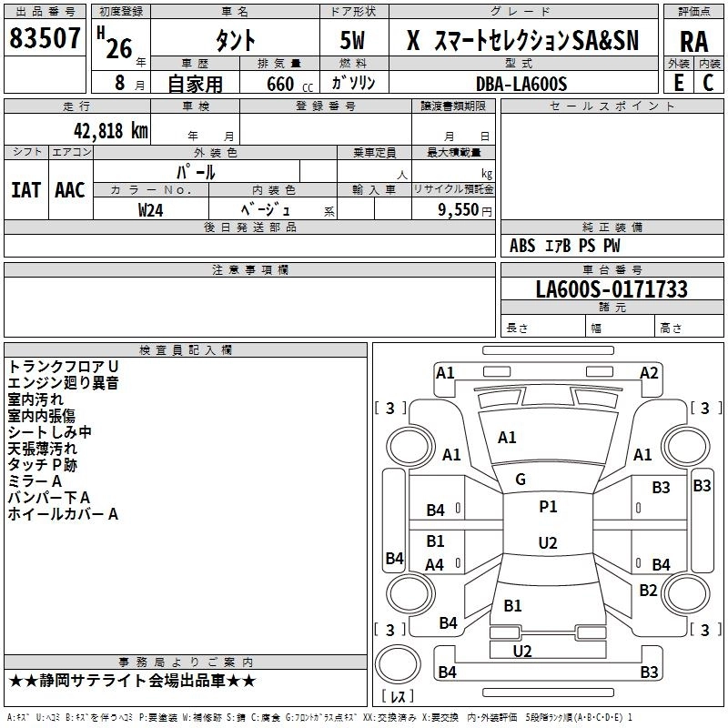Click the 長さ dimension field

pyautogui.click(x=543, y=327)
